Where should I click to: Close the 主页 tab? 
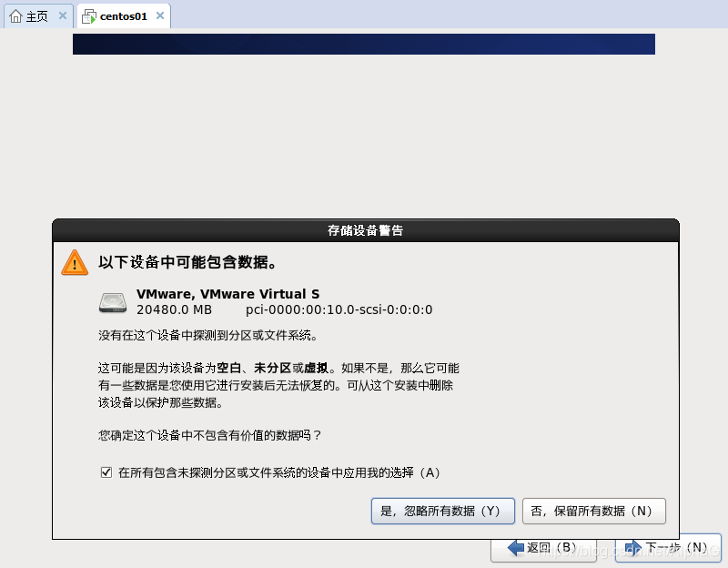(x=63, y=15)
